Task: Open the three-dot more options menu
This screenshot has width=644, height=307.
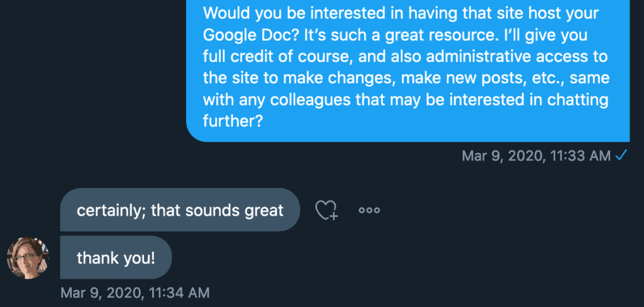Action: (369, 211)
